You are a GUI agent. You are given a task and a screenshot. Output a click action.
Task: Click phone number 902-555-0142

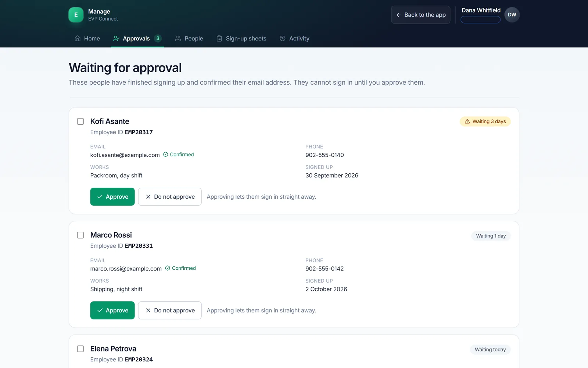(x=325, y=269)
